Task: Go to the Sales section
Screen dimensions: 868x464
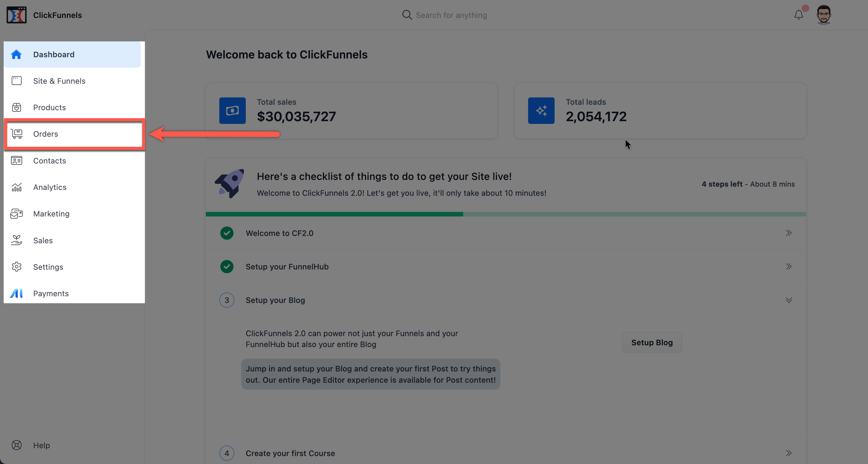Action: pyautogui.click(x=72, y=240)
